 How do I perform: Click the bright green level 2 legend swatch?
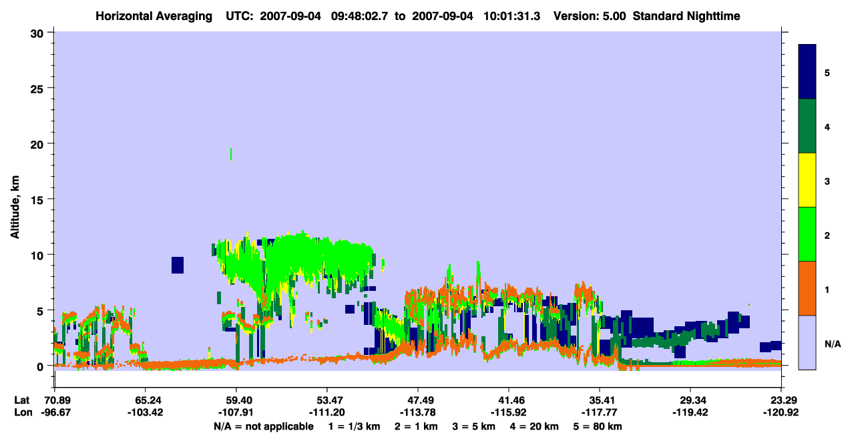[x=807, y=234]
